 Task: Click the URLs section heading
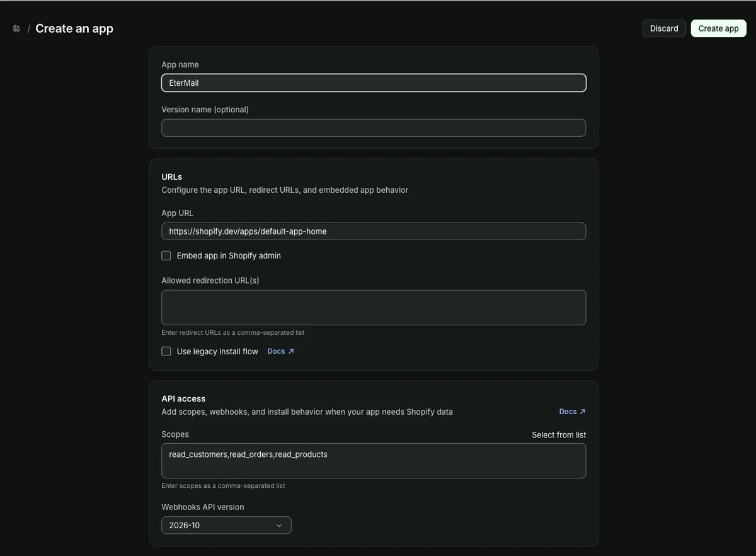(x=172, y=177)
